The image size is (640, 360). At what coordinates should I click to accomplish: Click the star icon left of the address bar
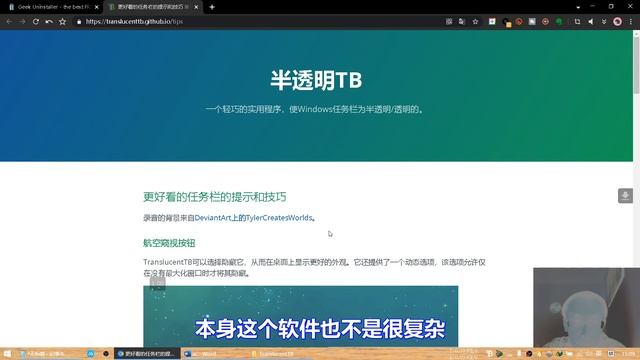(x=62, y=22)
